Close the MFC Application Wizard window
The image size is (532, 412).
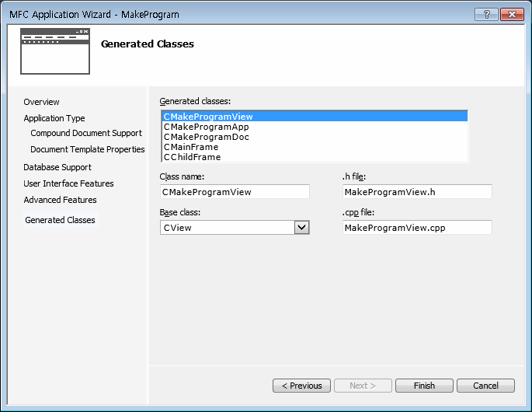(512, 14)
